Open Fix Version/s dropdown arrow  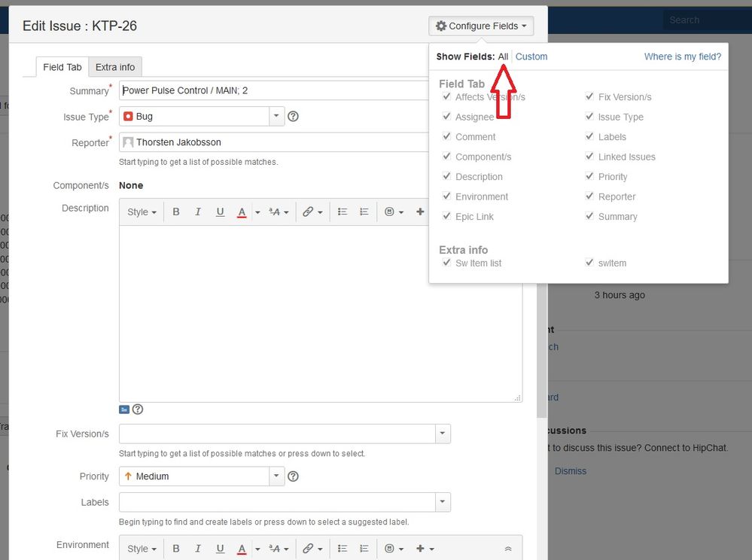tap(443, 434)
